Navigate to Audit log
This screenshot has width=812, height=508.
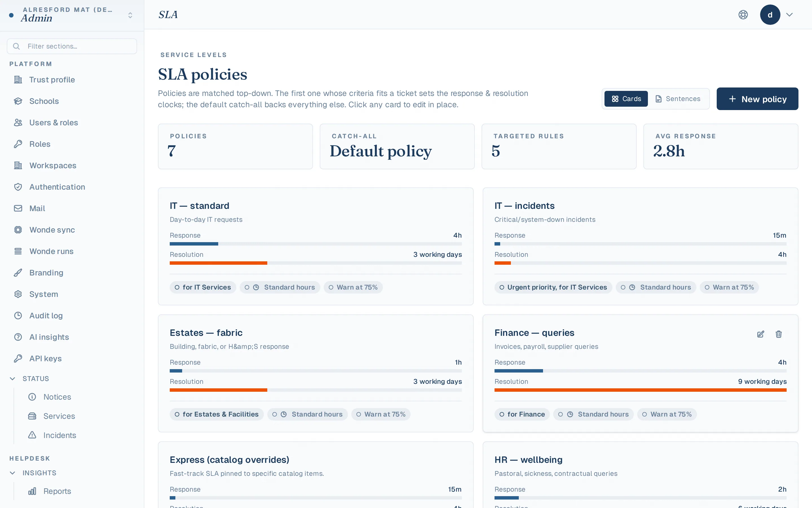72,316
